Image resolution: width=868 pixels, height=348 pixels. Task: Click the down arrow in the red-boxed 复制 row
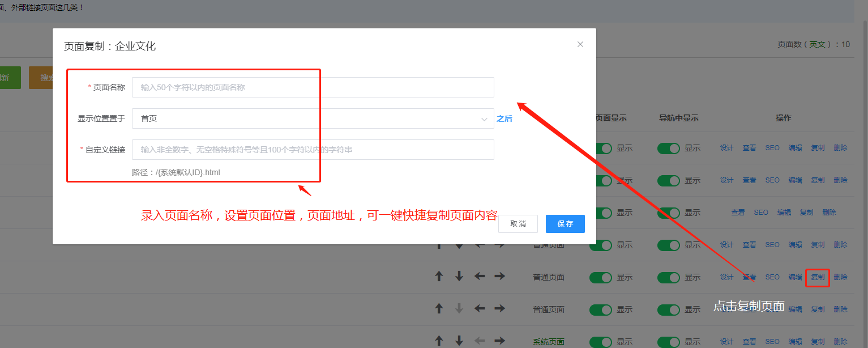click(x=459, y=277)
